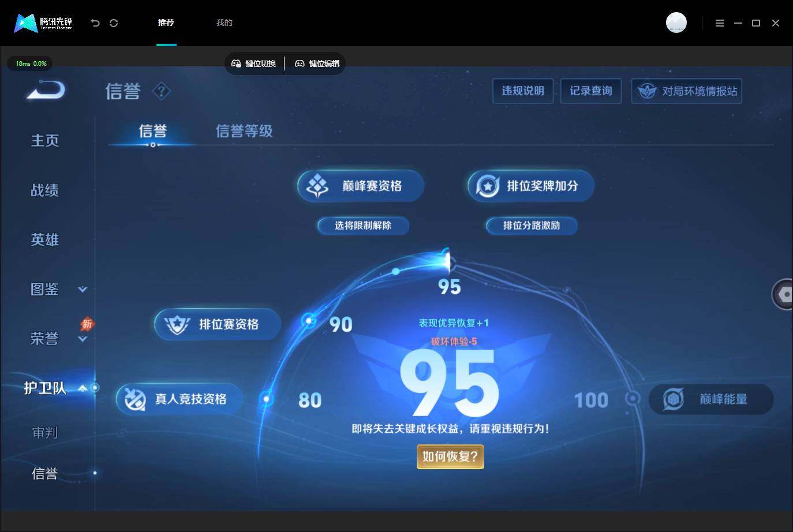
Task: Click the in-game back arrow icon
Action: click(46, 90)
